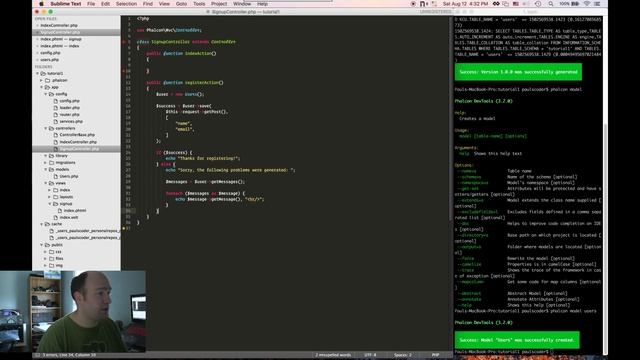Open config.php inside the config folder
The height and width of the screenshot is (360, 640).
(x=69, y=101)
